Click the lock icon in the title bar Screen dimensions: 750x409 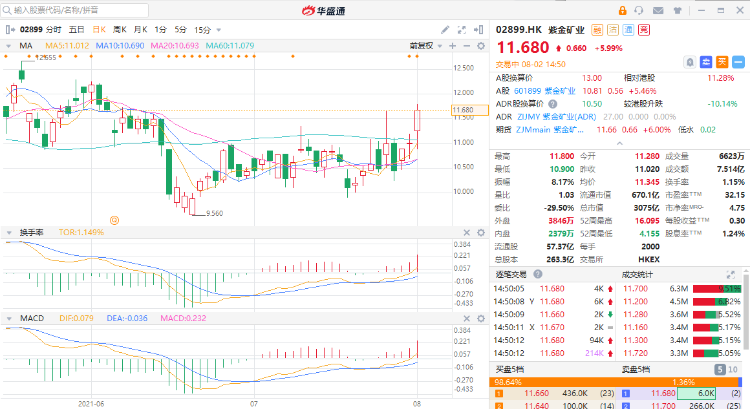(x=622, y=10)
